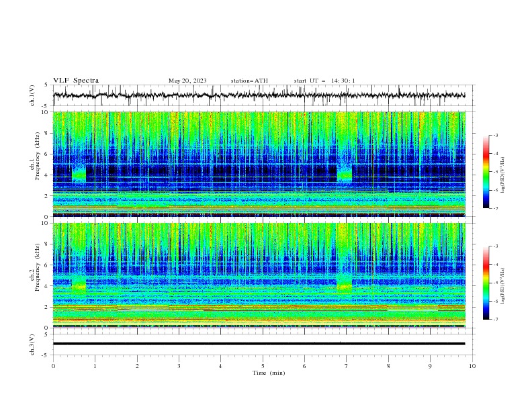Click the 'Time (min)' axis label
This screenshot has height=411, width=532.
point(269,373)
